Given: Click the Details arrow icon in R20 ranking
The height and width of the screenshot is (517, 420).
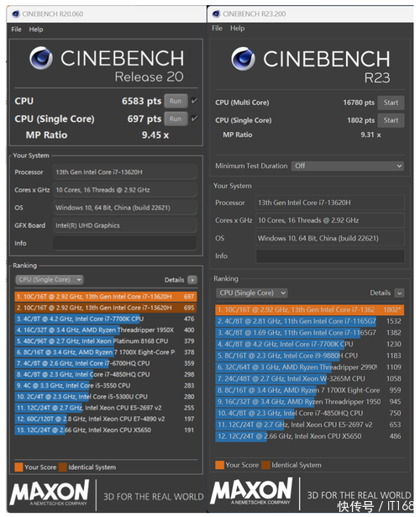Looking at the screenshot, I should pyautogui.click(x=192, y=280).
